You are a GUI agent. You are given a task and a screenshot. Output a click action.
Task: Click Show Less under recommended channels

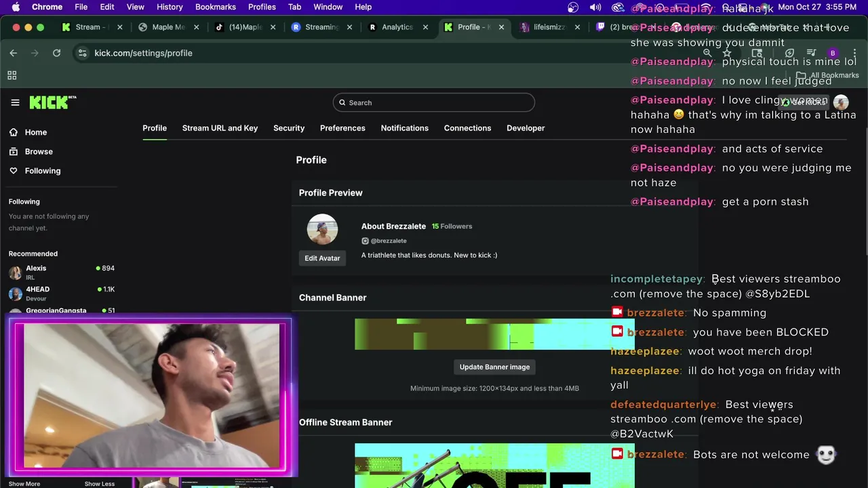point(99,484)
